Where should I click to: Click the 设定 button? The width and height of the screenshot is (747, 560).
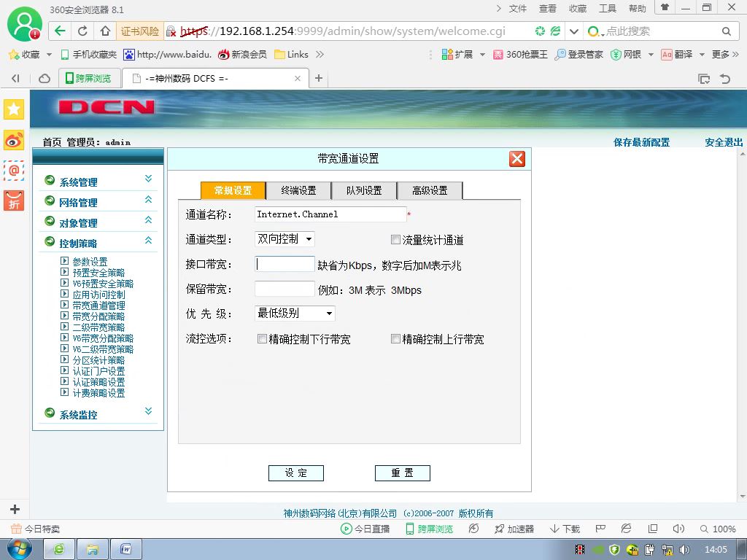click(x=296, y=472)
